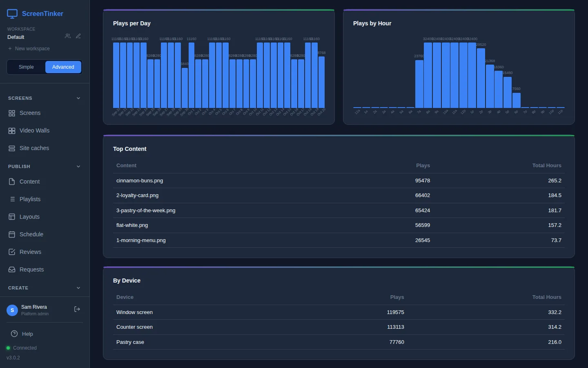Click the Sam Rivera avatar circle
Screen dimensions: 588x368
click(x=12, y=310)
